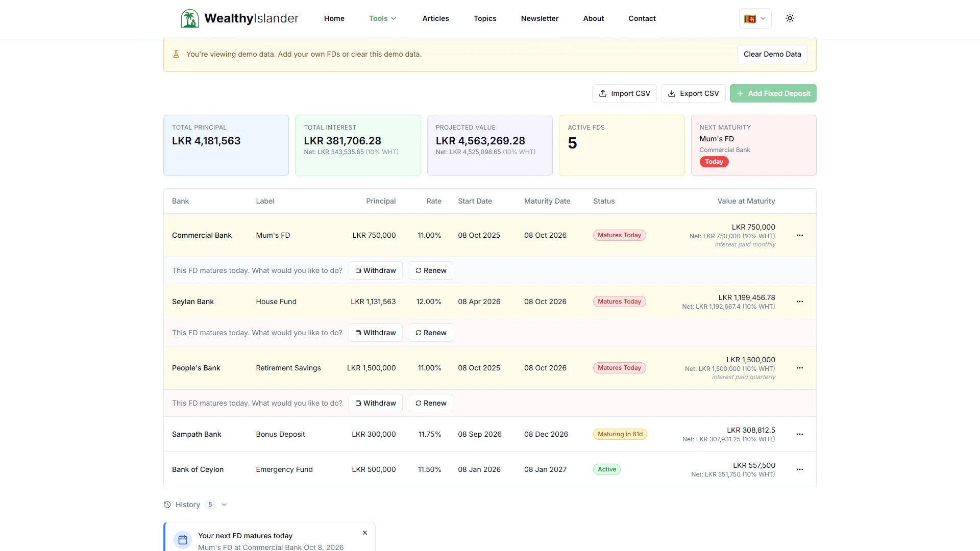Click the Projected Value summary card
This screenshot has height=551, width=980.
click(490, 145)
